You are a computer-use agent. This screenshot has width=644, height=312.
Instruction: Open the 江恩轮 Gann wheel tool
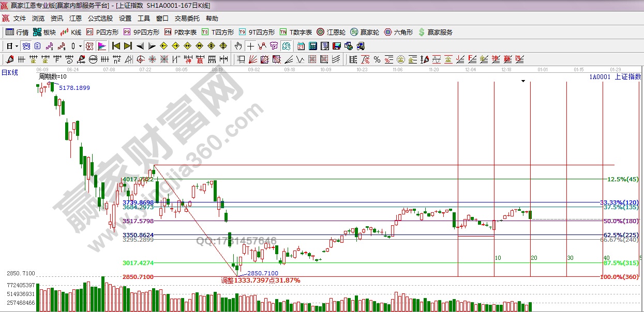331,32
